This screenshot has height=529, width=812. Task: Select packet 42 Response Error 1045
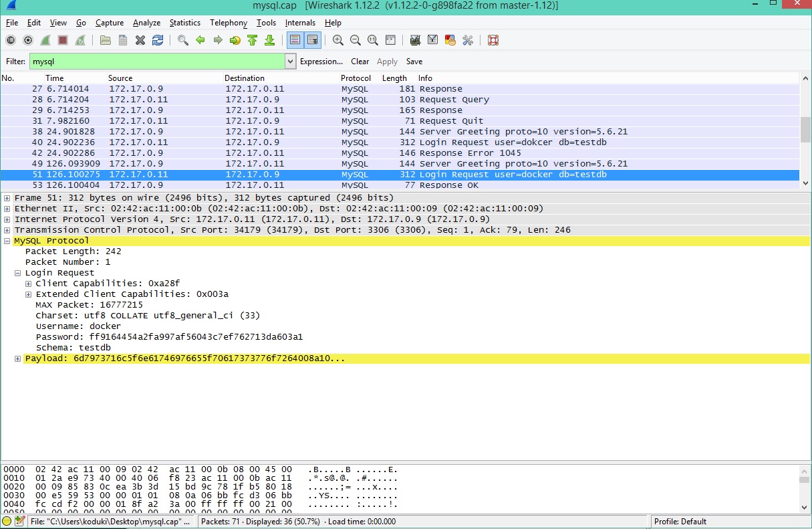267,152
